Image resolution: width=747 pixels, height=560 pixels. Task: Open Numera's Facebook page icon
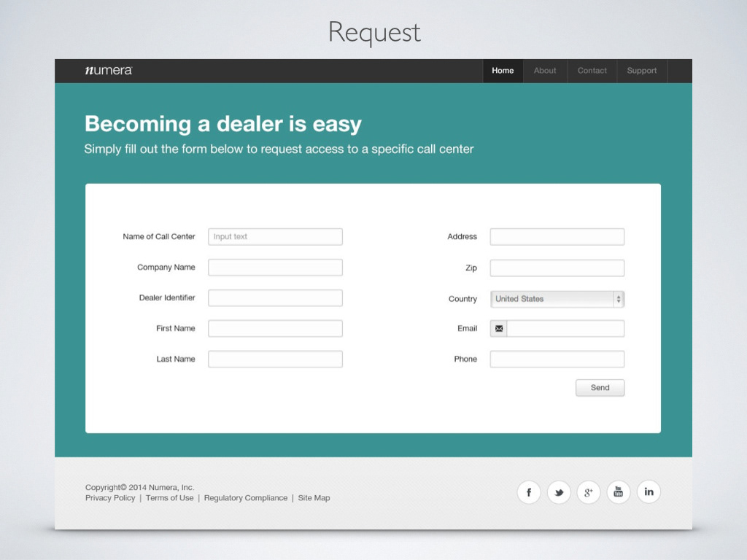[x=529, y=492]
